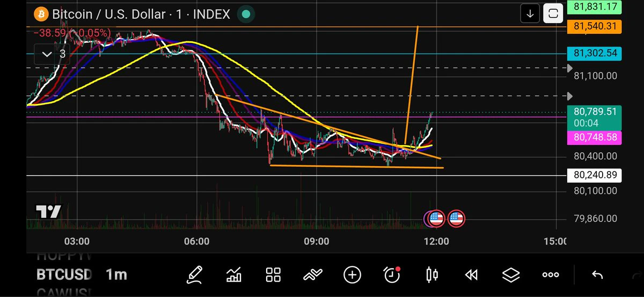Open the object tree layers icon

click(x=511, y=275)
